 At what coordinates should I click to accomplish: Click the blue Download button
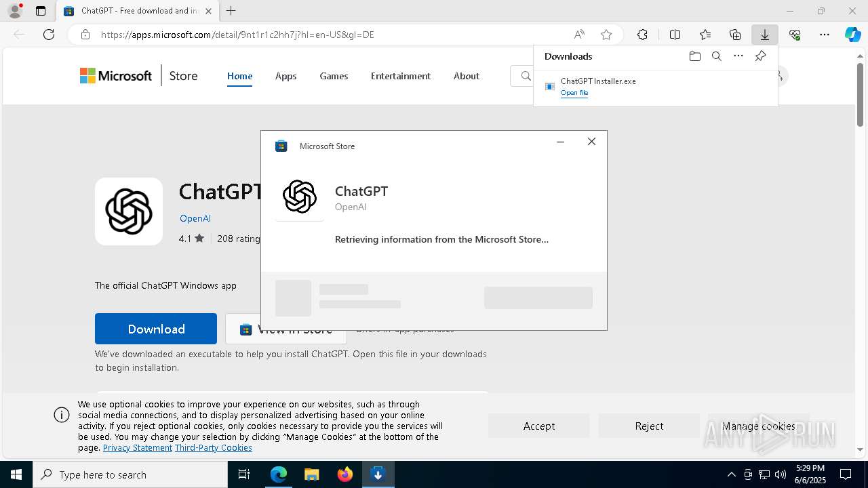pos(156,329)
